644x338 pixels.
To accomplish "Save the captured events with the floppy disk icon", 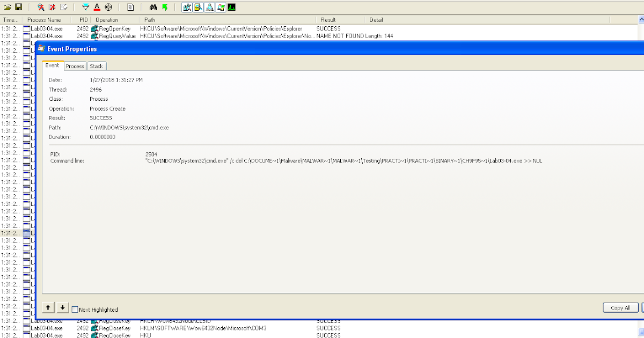I will point(18,7).
